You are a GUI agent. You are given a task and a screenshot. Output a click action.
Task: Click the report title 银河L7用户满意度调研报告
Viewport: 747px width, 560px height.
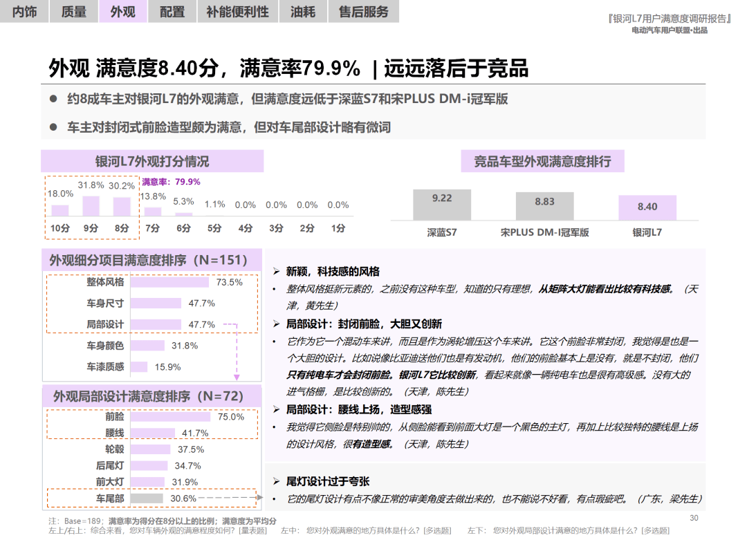pos(670,19)
